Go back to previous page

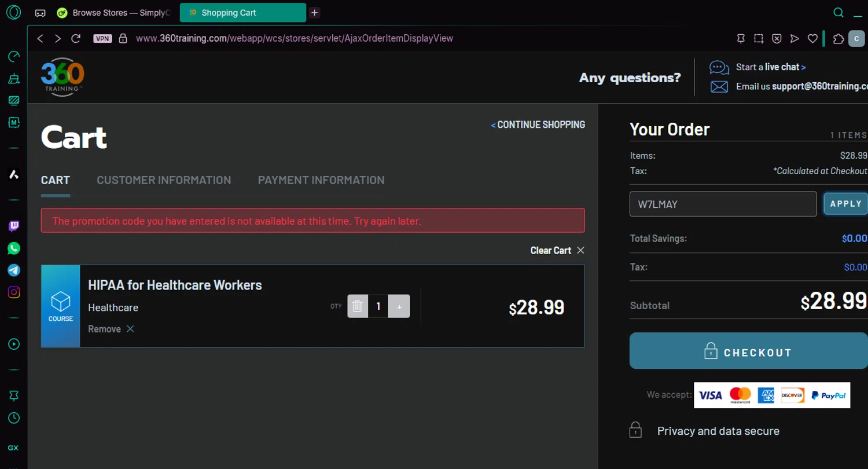tap(40, 38)
